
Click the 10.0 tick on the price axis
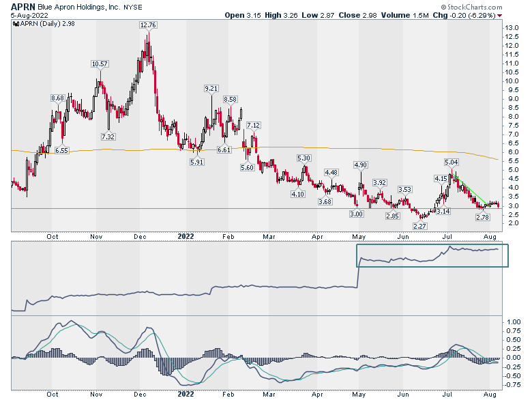point(512,81)
